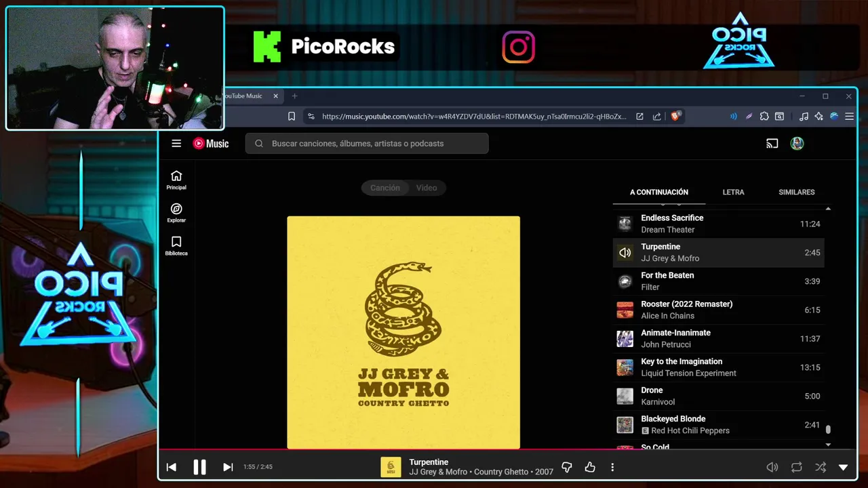Click the browser media control music-note icon

[x=804, y=116]
